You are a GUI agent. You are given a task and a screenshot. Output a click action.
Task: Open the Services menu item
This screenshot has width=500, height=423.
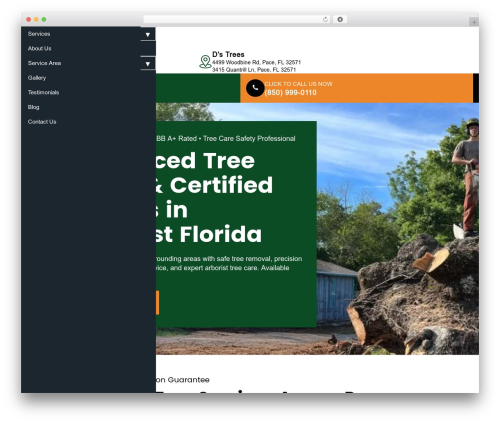(39, 34)
